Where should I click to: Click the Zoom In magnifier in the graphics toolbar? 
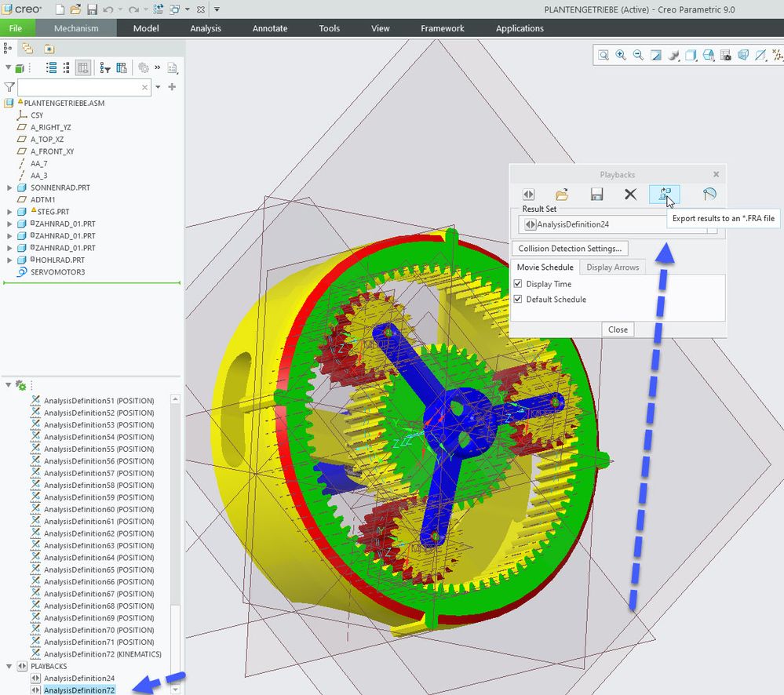(x=621, y=55)
